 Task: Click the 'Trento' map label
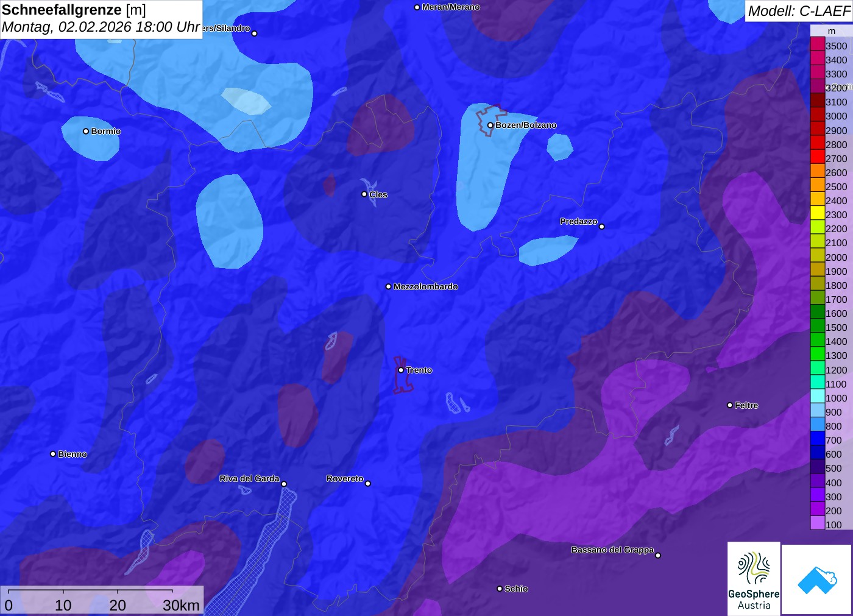tap(419, 370)
